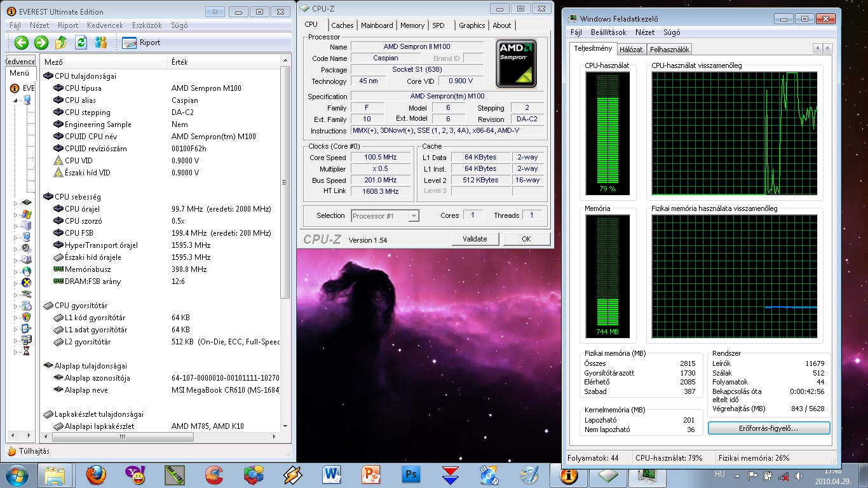Select the Windows logo icon in EVEREST tree
This screenshot has width=868, height=488.
(x=26, y=214)
